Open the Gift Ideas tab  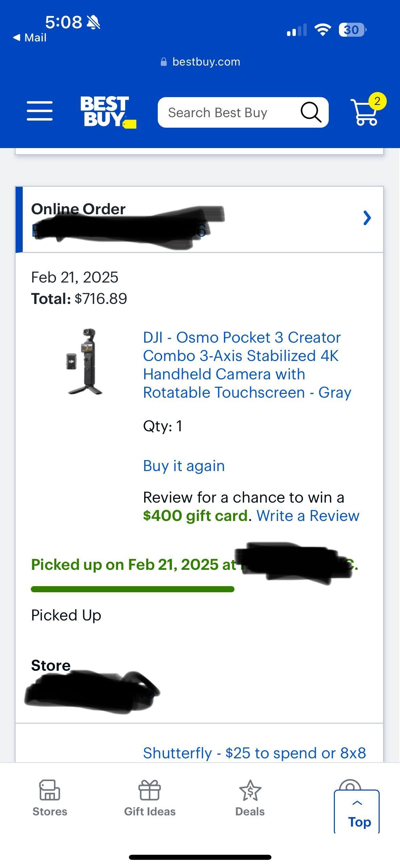click(x=150, y=798)
